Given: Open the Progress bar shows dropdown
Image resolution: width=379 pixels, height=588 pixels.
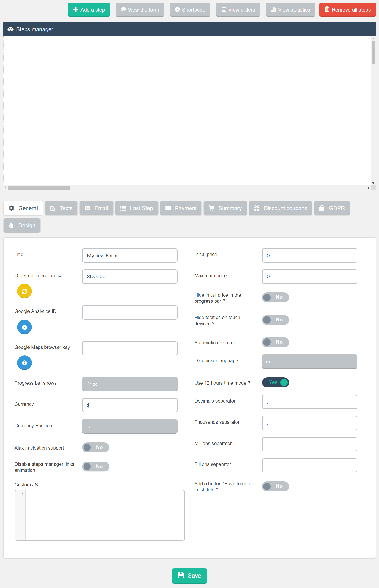Looking at the screenshot, I should 130,384.
